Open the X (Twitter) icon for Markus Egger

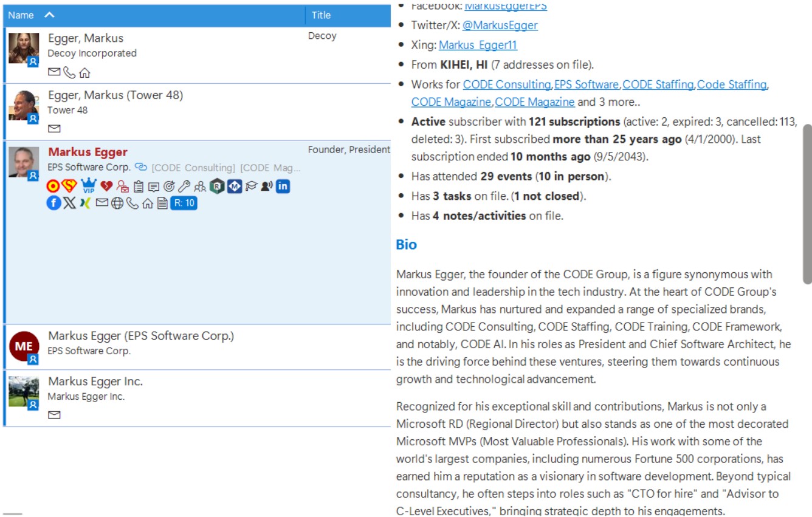(x=70, y=203)
